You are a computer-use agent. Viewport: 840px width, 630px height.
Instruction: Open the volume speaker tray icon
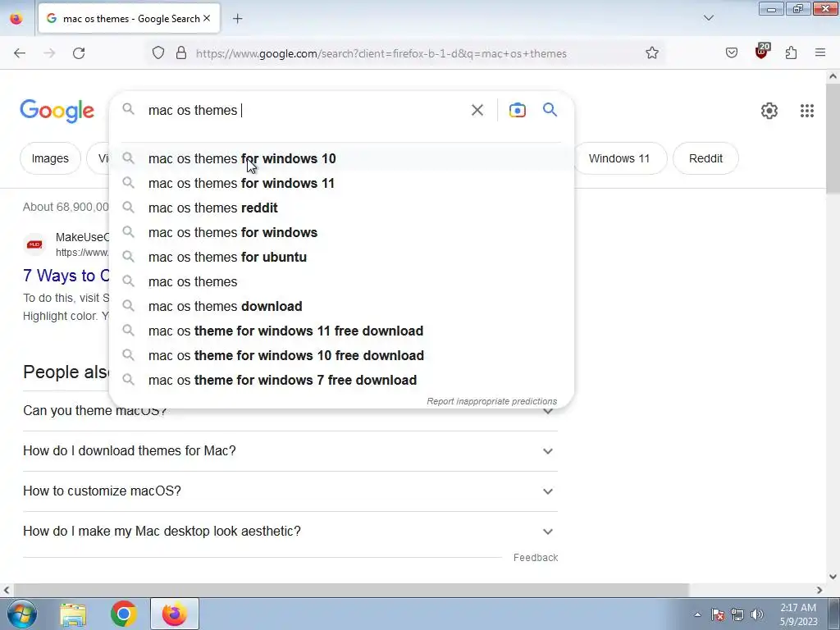757,614
